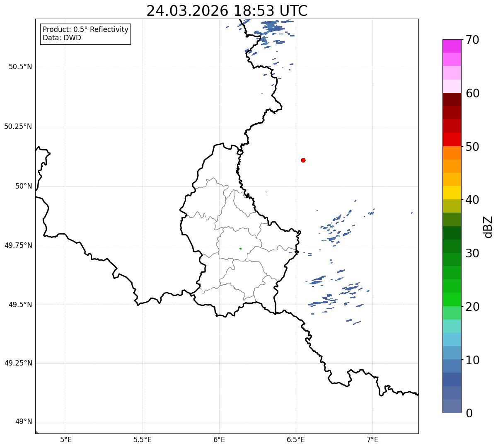
Task: Click the colorbar value 70
Action: coord(472,40)
